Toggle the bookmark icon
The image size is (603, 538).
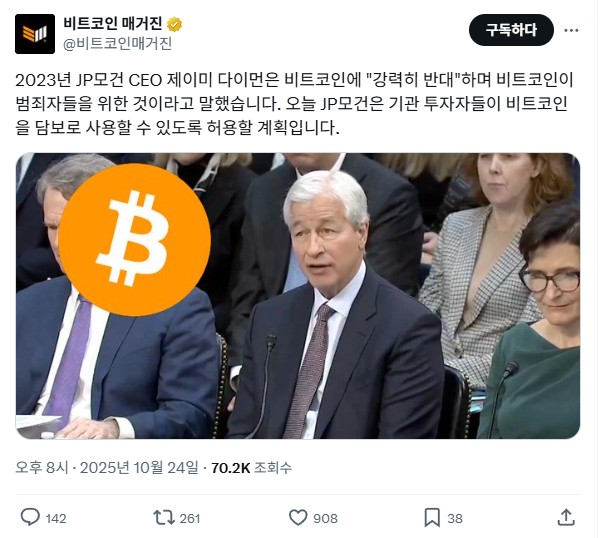(432, 518)
